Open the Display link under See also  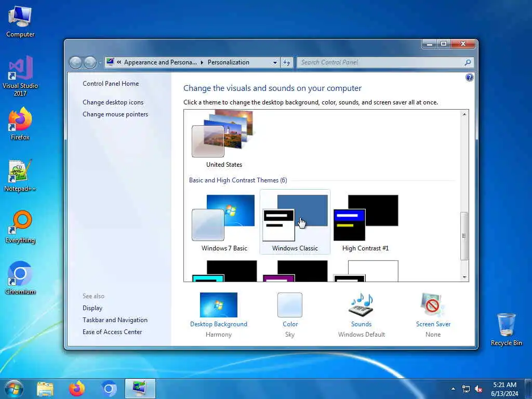[92, 308]
